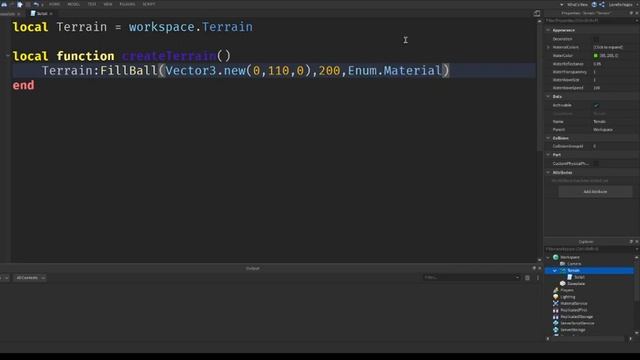The width and height of the screenshot is (640, 360).
Task: Fold the createTerrain function in code gutter
Action: (8, 56)
